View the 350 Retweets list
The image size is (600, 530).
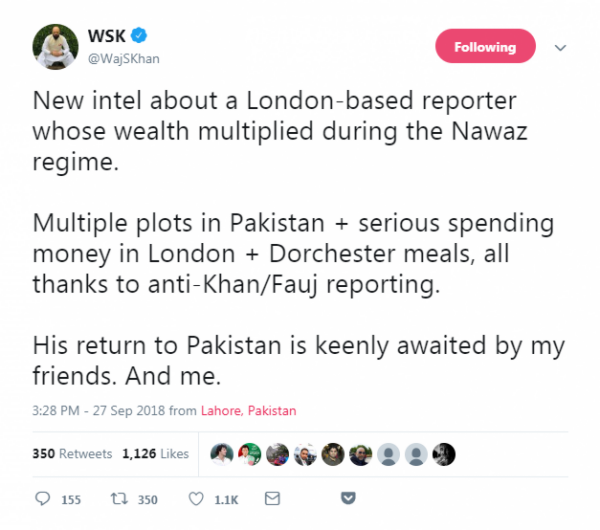tap(72, 454)
